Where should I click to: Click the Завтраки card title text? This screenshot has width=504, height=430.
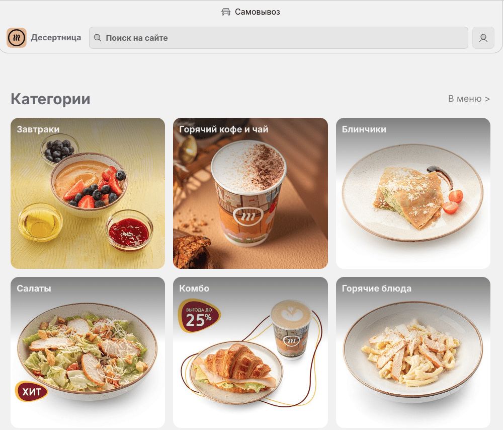tap(38, 129)
